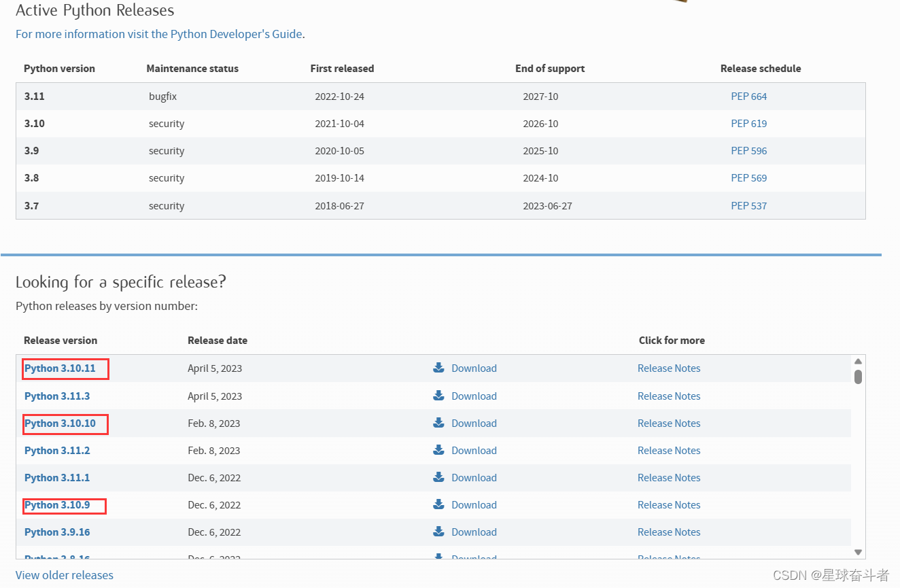This screenshot has height=588, width=900.
Task: Open Python 3.10.11 release page
Action: pyautogui.click(x=60, y=368)
